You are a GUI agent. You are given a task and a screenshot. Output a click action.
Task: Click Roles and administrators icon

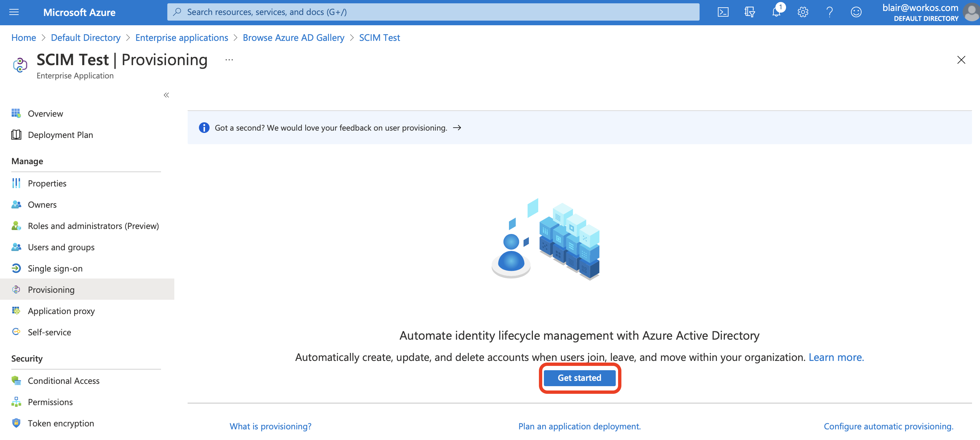point(16,226)
